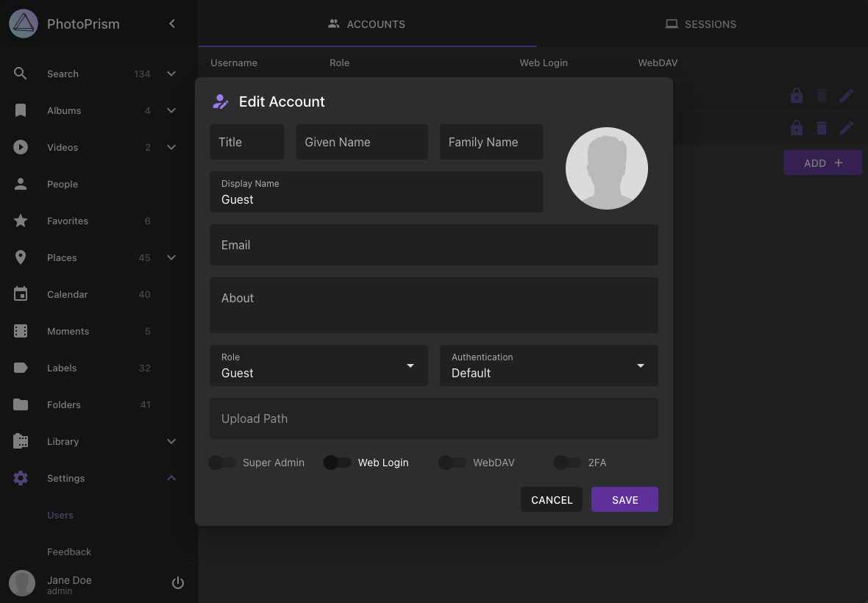The image size is (868, 603).
Task: Open the Authentication dropdown set to Default
Action: (x=548, y=365)
